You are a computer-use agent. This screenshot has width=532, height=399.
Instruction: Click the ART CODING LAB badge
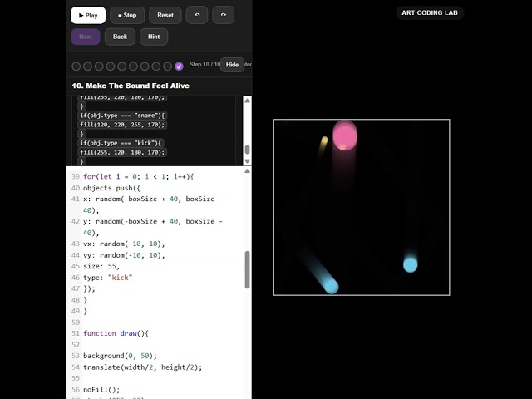click(430, 13)
